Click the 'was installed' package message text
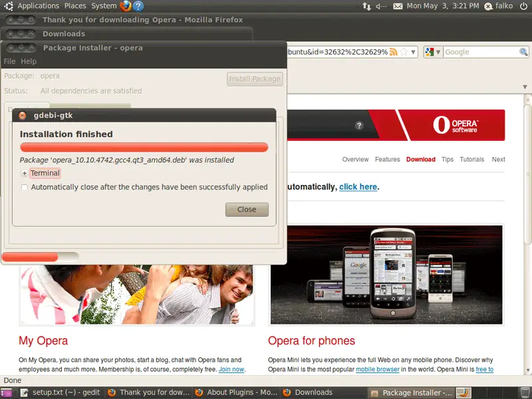532x399 pixels. (x=127, y=160)
